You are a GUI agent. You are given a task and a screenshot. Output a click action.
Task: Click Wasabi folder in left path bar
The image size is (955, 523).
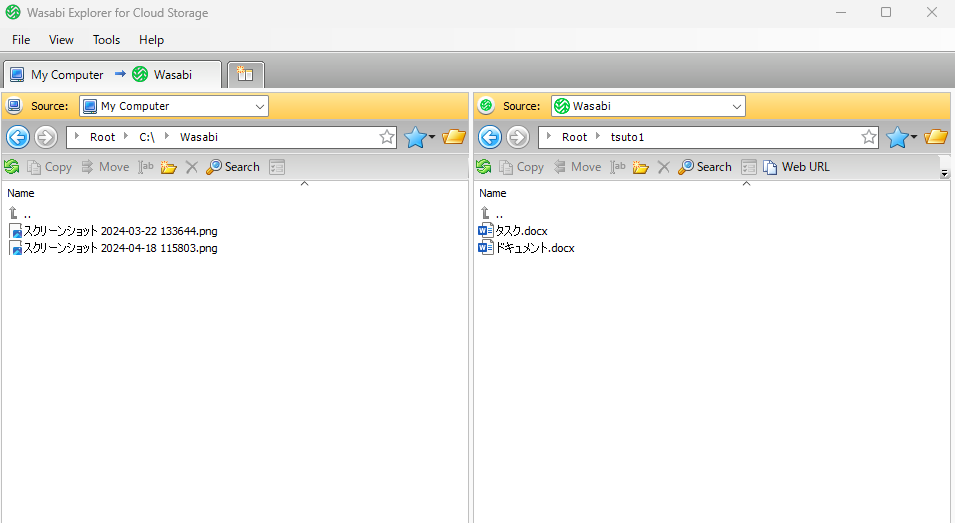199,137
